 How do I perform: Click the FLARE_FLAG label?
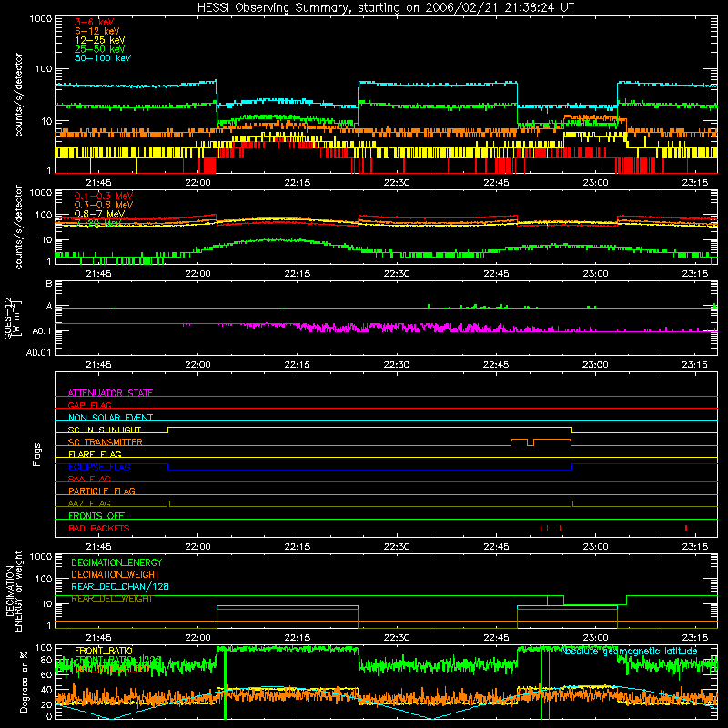point(95,454)
